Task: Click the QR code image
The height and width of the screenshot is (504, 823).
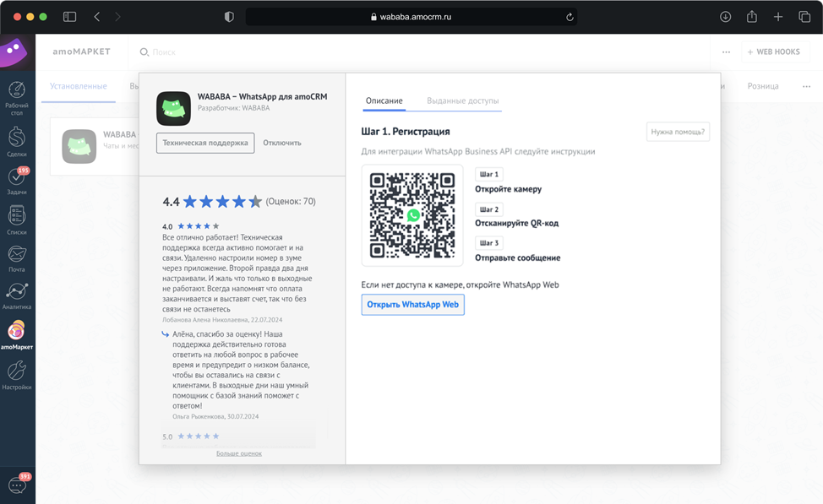Action: [412, 215]
